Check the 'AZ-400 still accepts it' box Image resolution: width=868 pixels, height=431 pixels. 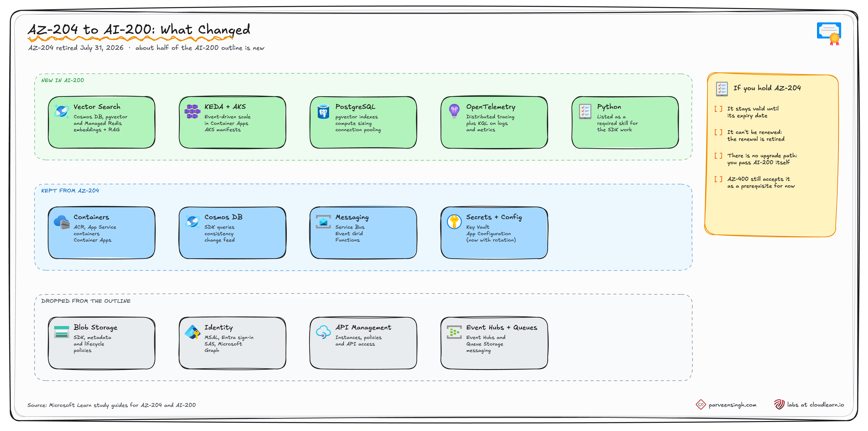(718, 179)
